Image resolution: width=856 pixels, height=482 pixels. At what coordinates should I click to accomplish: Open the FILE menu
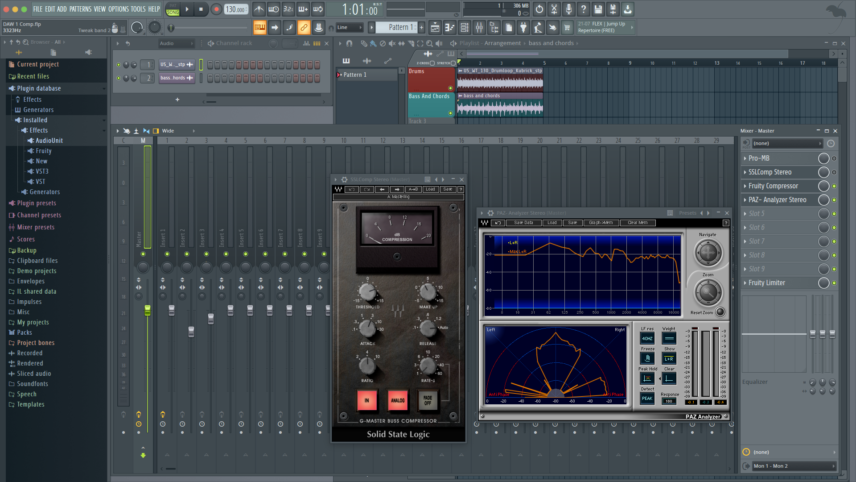[x=38, y=9]
